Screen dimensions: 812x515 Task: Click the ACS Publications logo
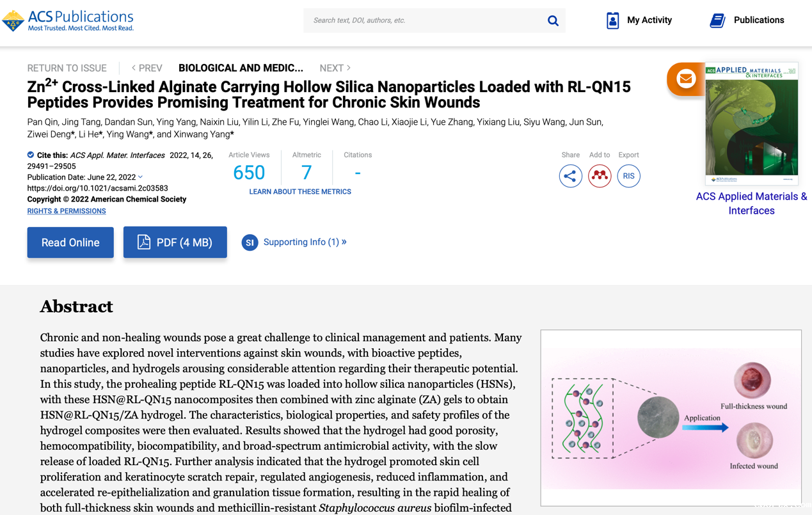pos(68,20)
